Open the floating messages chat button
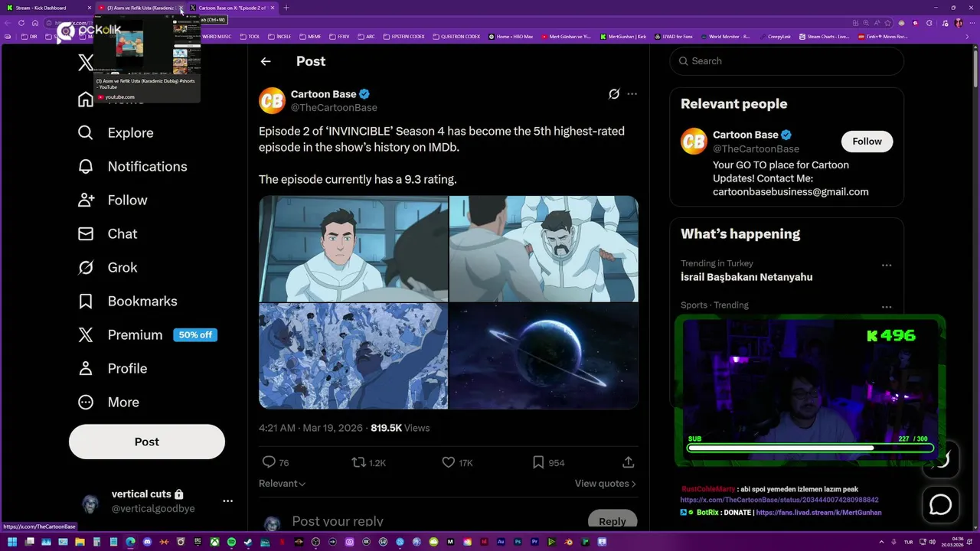This screenshot has height=551, width=980. pos(940,505)
